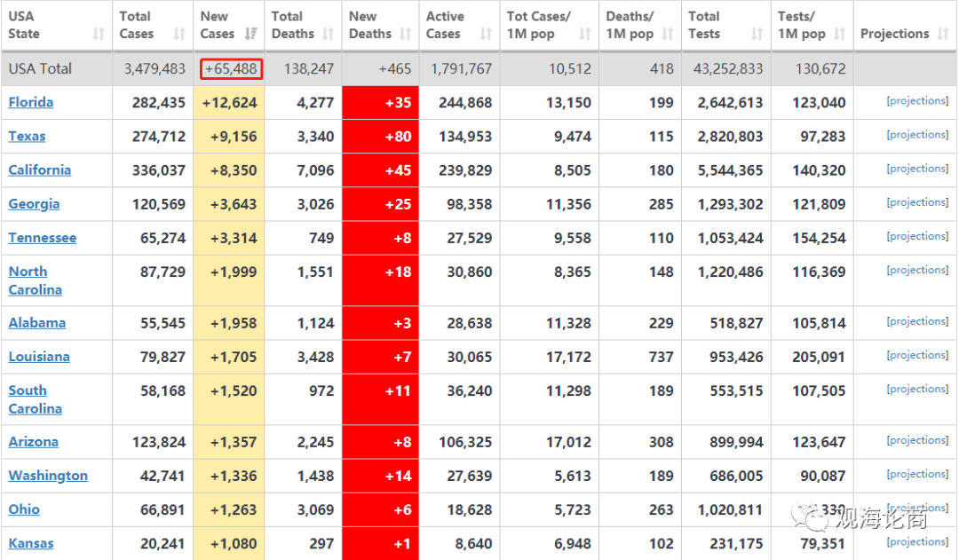Open the Washington state link
The height and width of the screenshot is (560, 959).
tap(48, 476)
